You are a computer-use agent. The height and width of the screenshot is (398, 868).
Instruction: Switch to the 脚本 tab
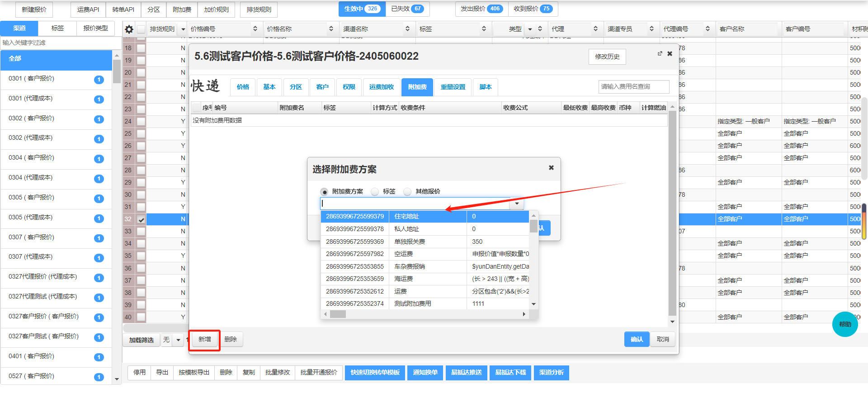486,87
